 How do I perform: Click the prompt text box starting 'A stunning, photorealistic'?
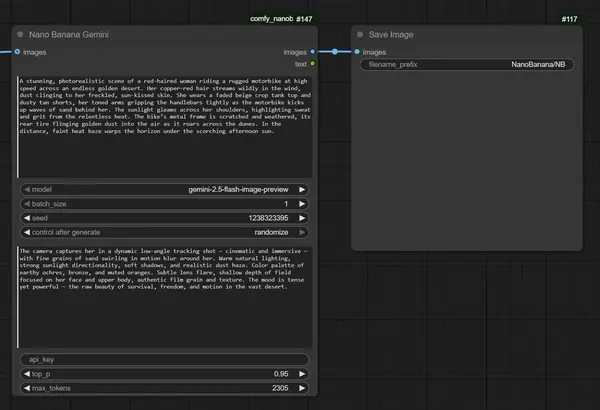click(x=165, y=127)
